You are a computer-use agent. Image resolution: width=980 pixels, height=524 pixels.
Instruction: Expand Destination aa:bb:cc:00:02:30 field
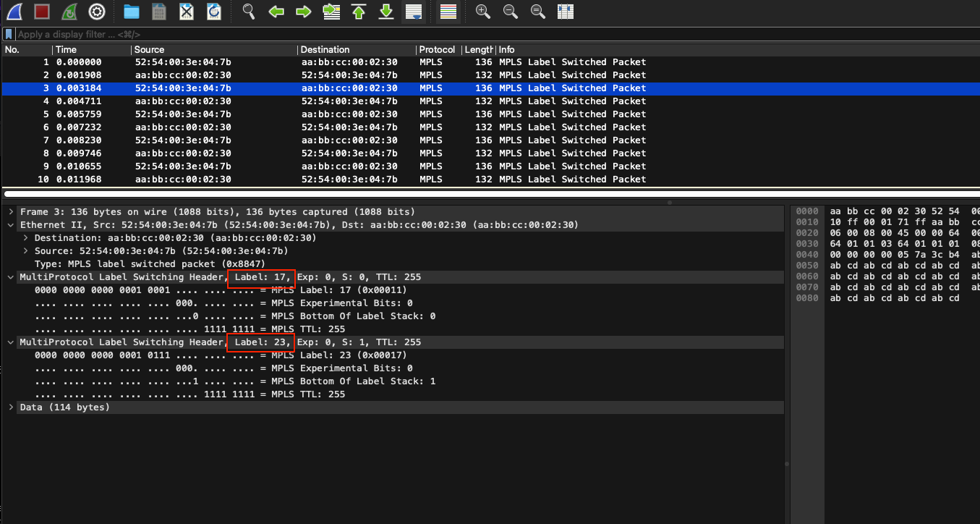[x=25, y=238]
